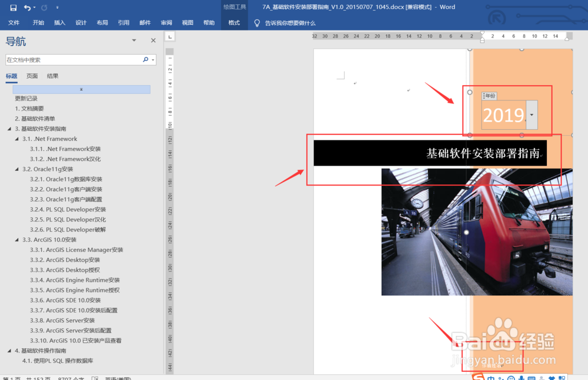Go to heading 3.3.5. ArcGIS Engine Runtime授权
The width and height of the screenshot is (588, 380).
pyautogui.click(x=75, y=291)
